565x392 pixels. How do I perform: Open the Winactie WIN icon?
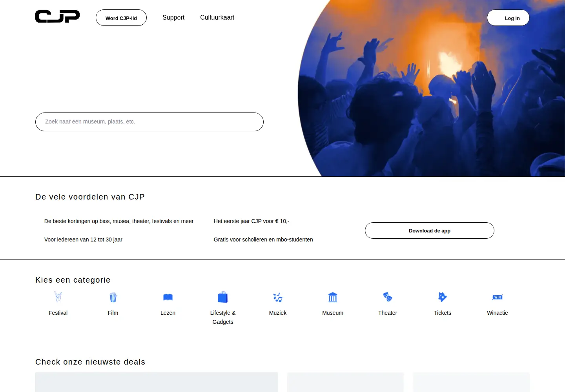tap(498, 297)
